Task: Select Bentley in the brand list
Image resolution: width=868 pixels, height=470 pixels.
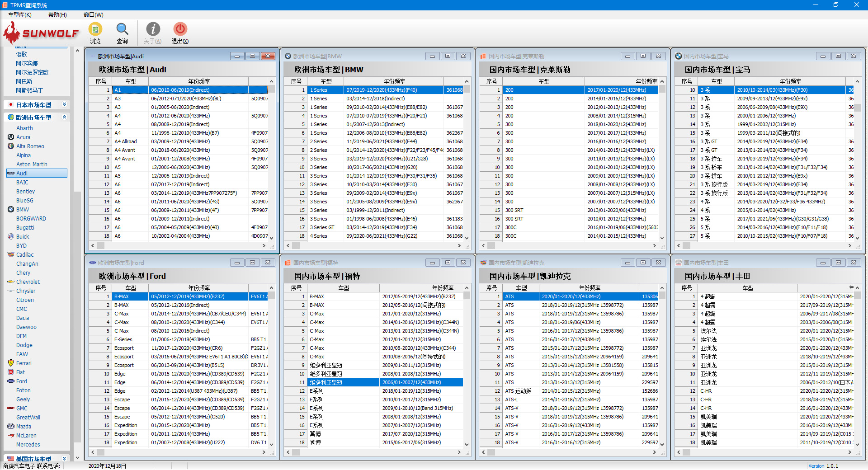Action: click(25, 191)
